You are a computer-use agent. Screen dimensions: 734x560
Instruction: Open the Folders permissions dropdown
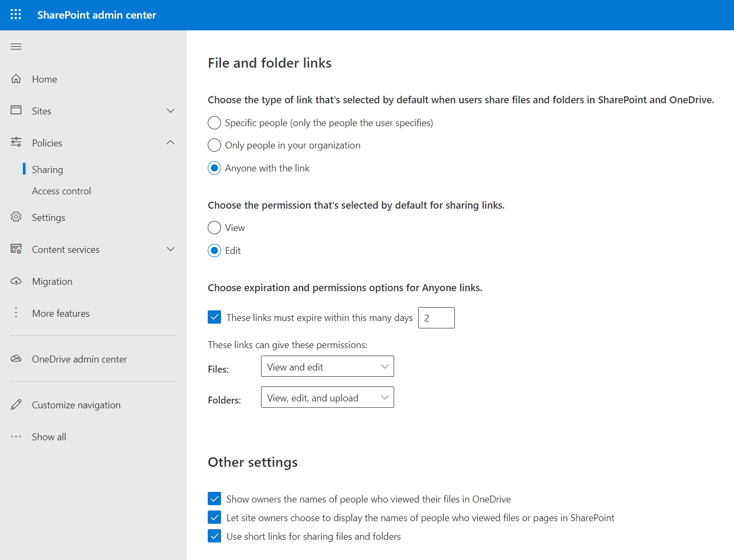[328, 397]
